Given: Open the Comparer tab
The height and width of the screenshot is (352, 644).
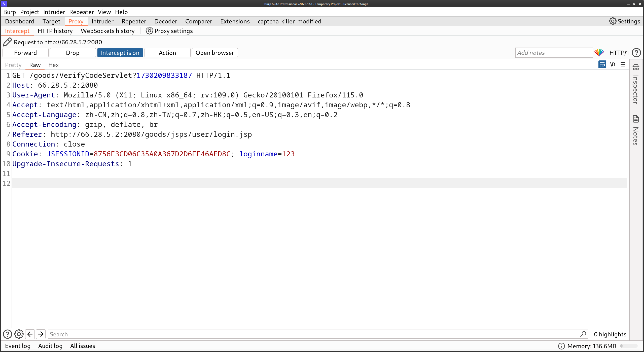Looking at the screenshot, I should click(199, 21).
